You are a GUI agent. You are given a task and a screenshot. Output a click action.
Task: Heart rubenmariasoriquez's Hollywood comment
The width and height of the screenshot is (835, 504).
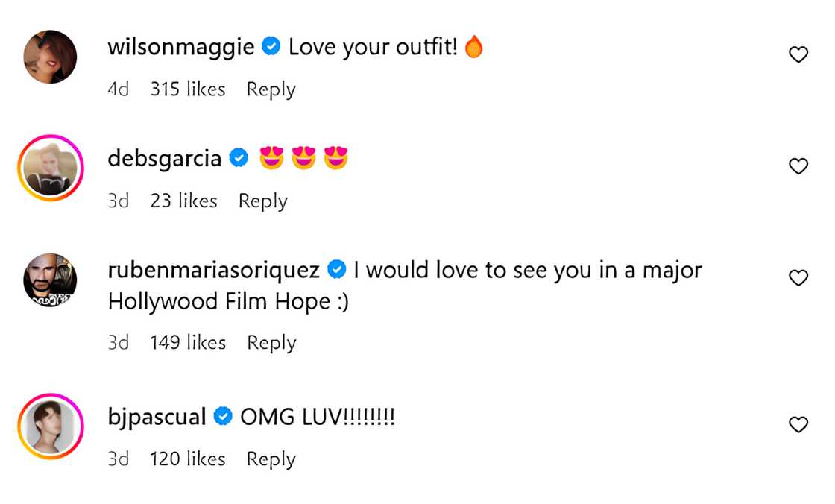pyautogui.click(x=798, y=278)
